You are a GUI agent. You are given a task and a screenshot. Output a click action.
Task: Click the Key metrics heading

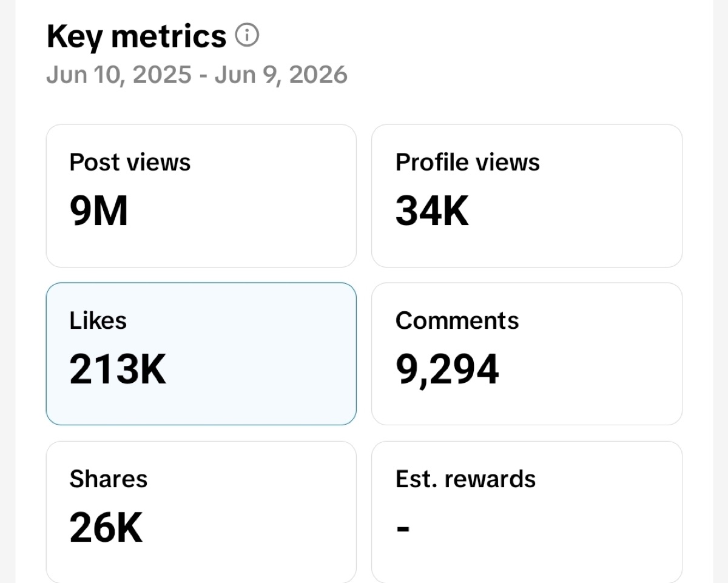pyautogui.click(x=136, y=36)
